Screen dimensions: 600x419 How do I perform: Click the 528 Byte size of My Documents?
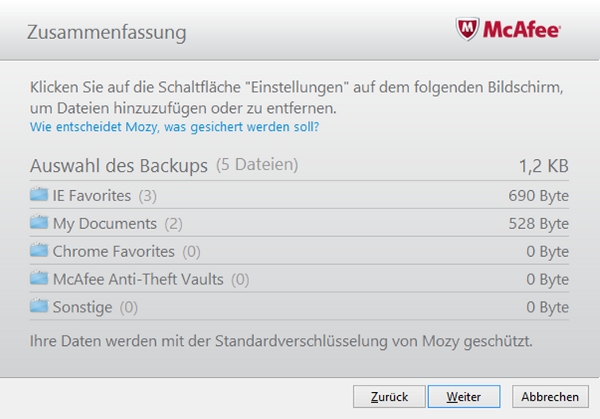click(538, 223)
